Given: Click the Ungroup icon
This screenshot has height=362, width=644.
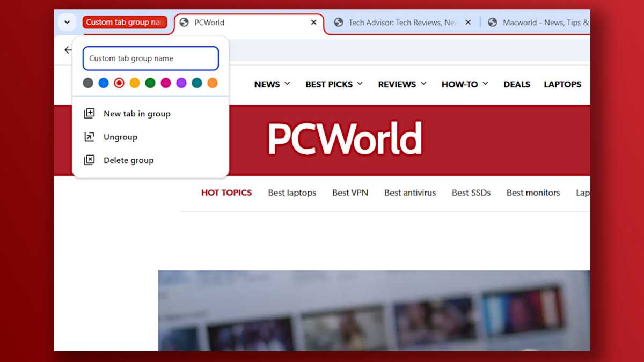Looking at the screenshot, I should [x=89, y=137].
